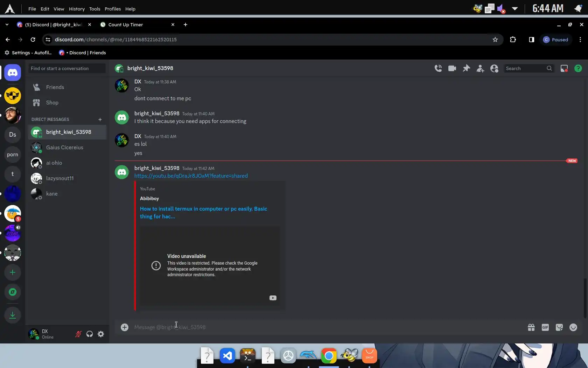Open Discord User Settings gear
This screenshot has width=588, height=368.
click(101, 334)
